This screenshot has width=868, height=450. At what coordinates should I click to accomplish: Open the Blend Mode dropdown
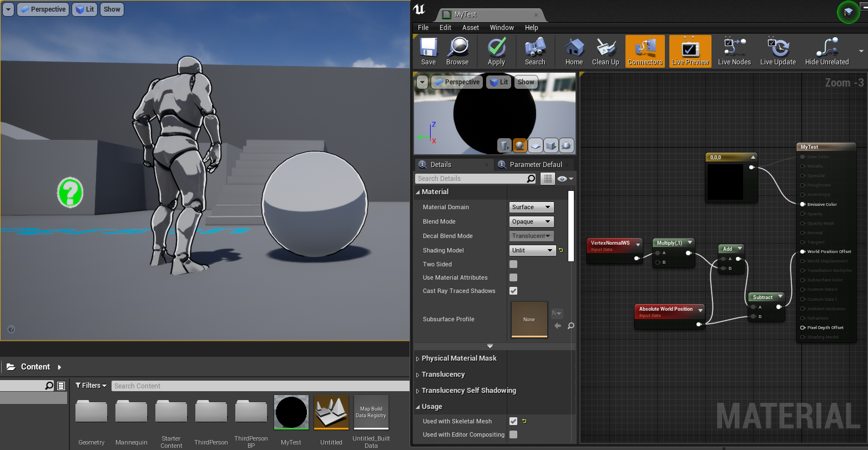click(x=531, y=221)
